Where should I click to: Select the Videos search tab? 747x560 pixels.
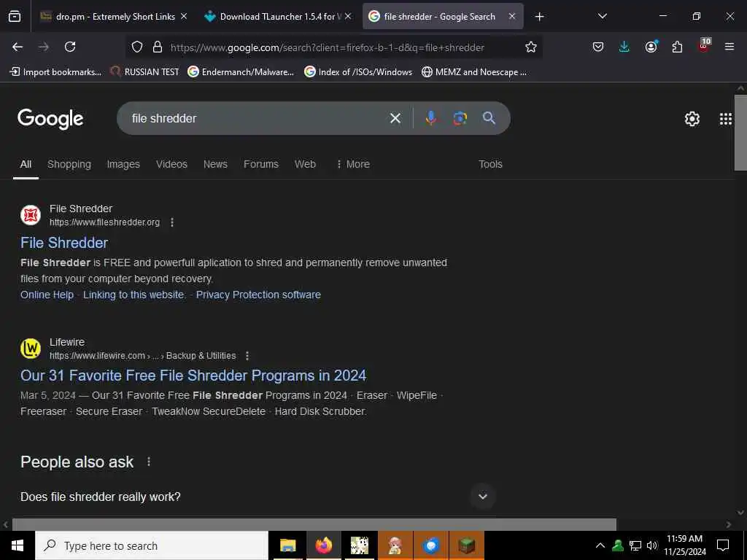(171, 164)
